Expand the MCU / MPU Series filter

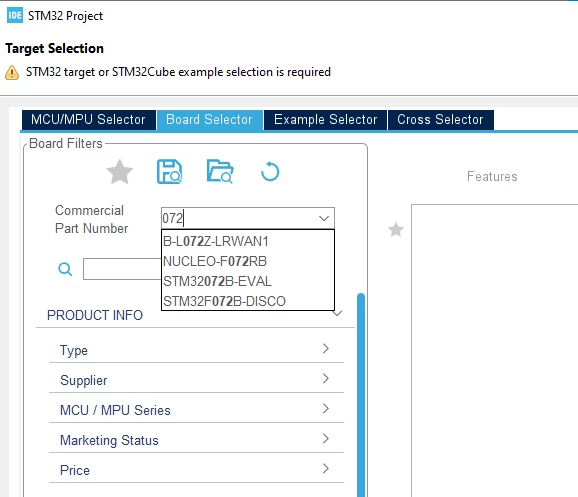coord(196,410)
